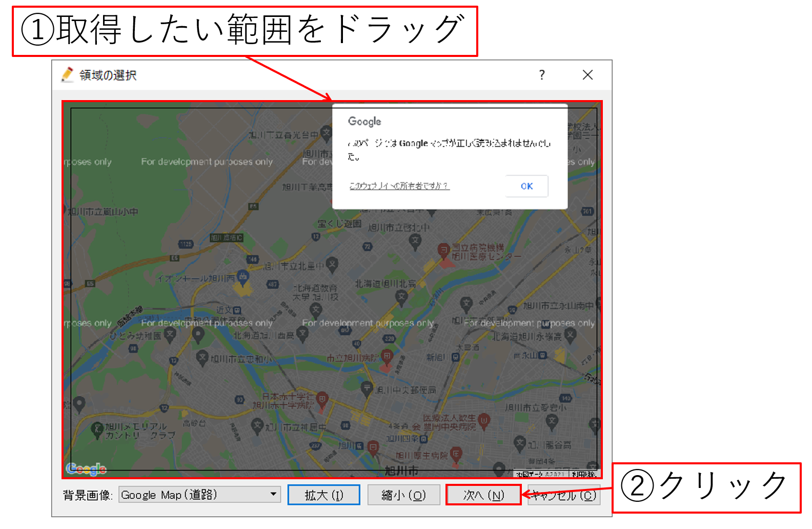
Task: Select the 旭川市立忠和小 school pin
Action: point(202,358)
